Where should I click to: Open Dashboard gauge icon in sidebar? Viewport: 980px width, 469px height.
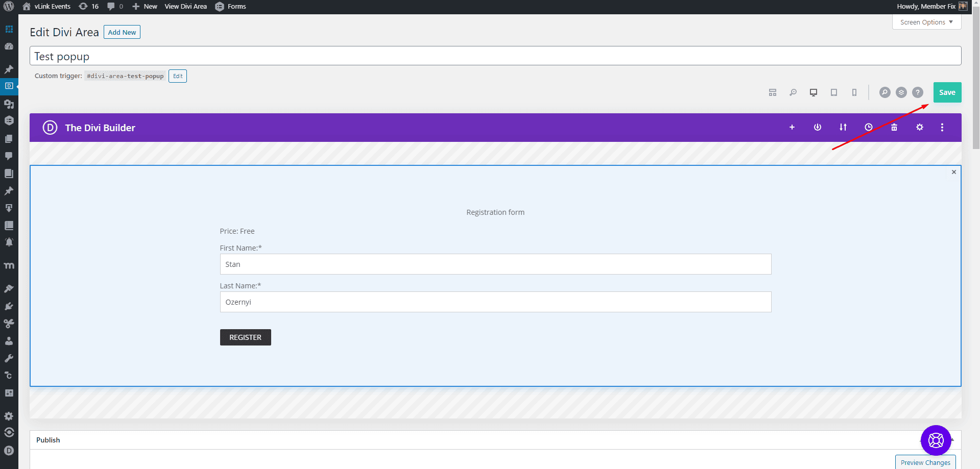pos(9,46)
